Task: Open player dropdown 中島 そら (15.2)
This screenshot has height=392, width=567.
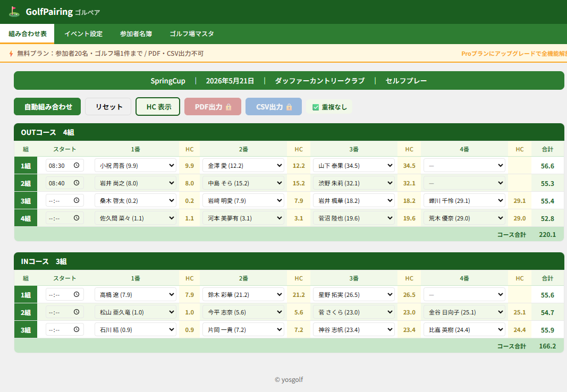Action: tap(243, 183)
